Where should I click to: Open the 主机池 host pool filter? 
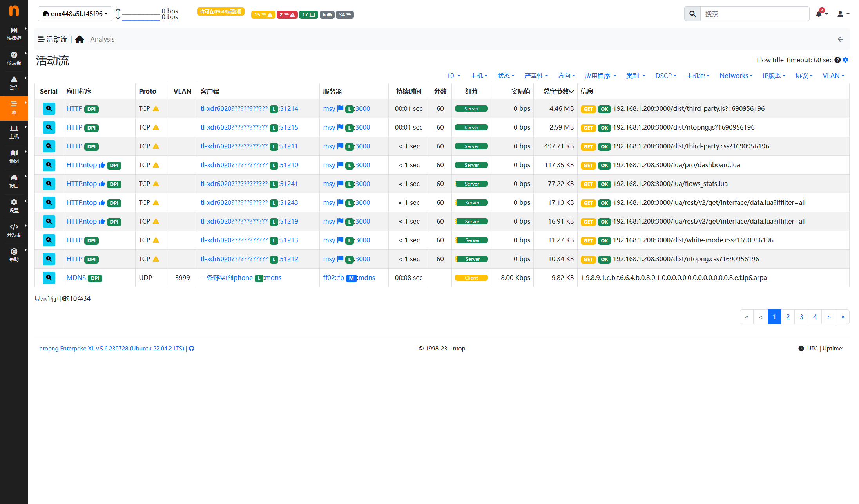pyautogui.click(x=698, y=76)
